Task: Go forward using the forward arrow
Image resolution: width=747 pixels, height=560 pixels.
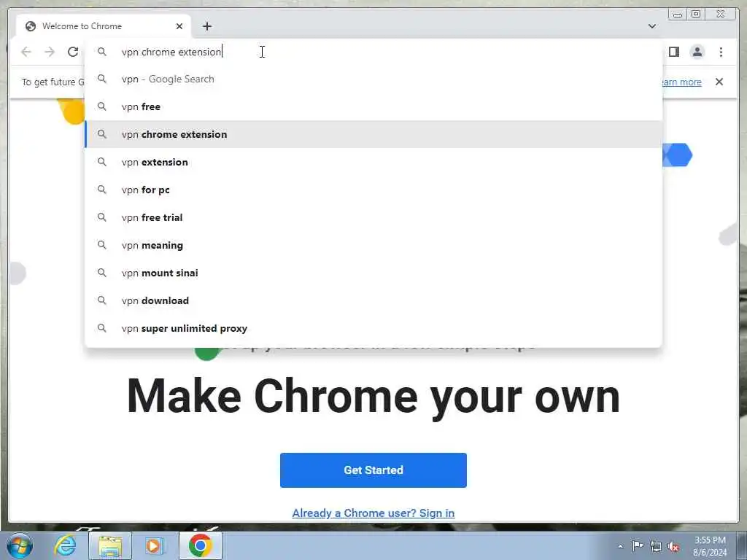Action: 50,52
